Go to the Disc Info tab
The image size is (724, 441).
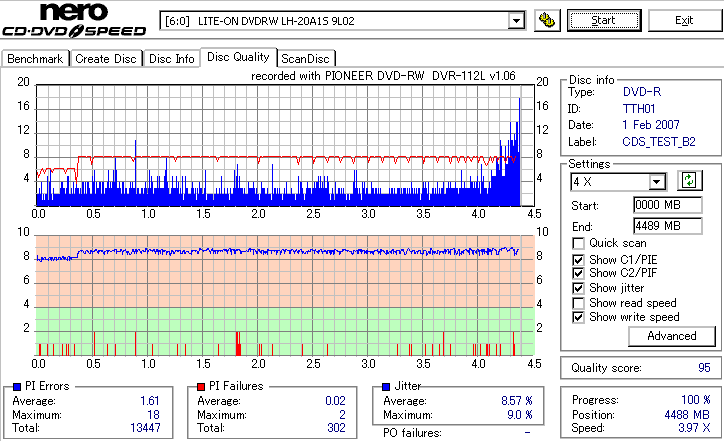(x=171, y=59)
